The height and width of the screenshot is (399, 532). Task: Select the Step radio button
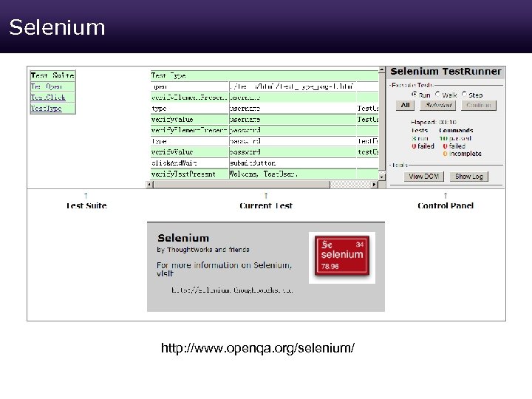click(464, 95)
